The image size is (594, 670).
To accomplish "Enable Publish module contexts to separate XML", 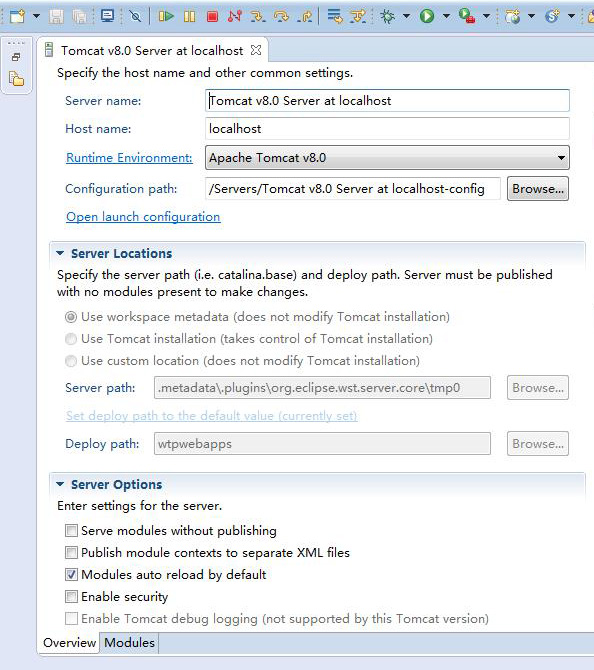I will click(71, 552).
